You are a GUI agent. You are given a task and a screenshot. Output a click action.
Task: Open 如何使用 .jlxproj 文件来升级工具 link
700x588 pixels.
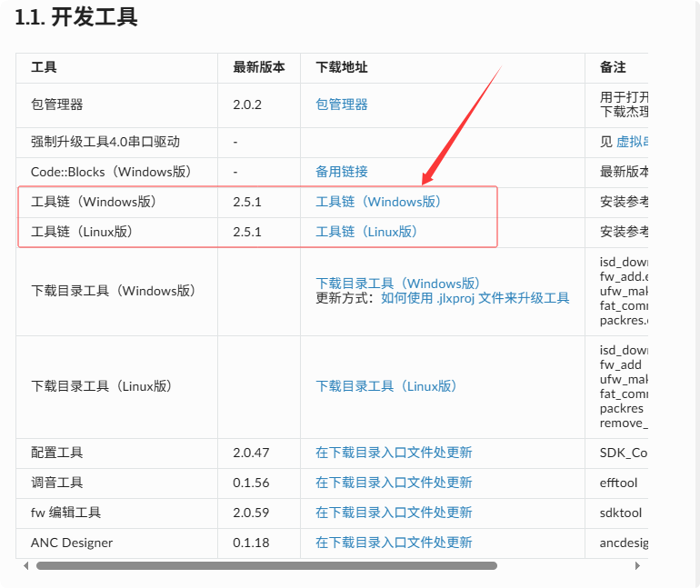[475, 298]
